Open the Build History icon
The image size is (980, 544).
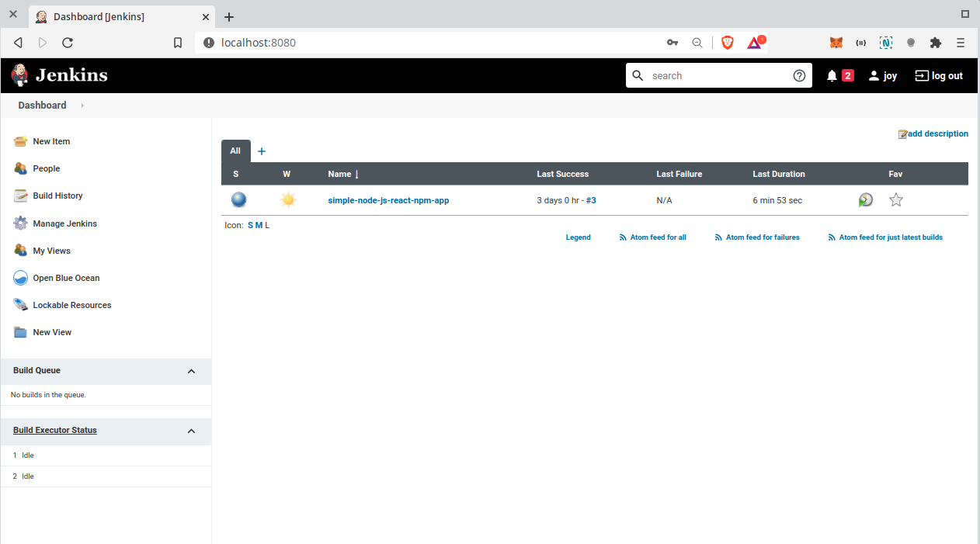pos(21,196)
